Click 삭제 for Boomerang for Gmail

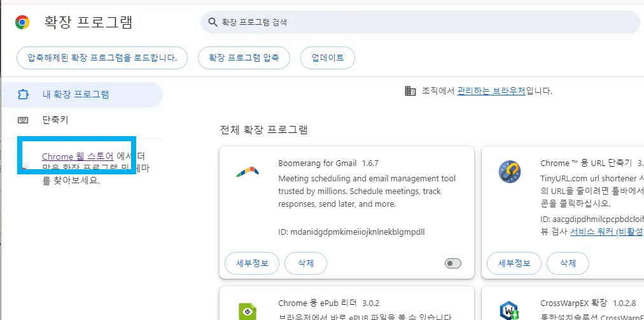point(305,263)
